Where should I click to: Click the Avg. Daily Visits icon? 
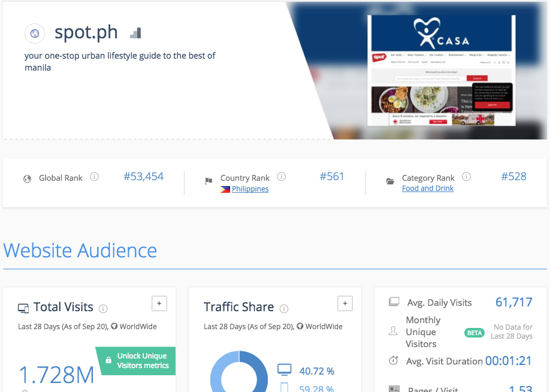click(x=394, y=302)
